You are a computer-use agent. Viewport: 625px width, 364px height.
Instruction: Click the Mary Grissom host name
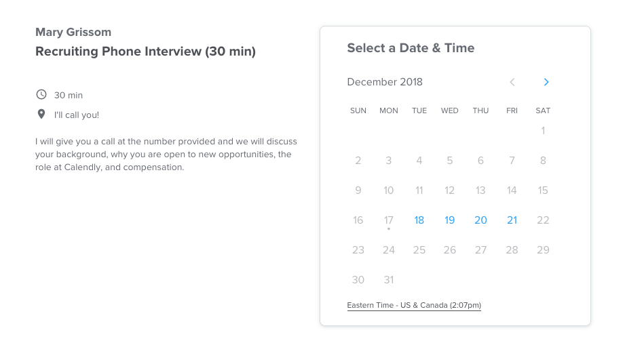73,33
